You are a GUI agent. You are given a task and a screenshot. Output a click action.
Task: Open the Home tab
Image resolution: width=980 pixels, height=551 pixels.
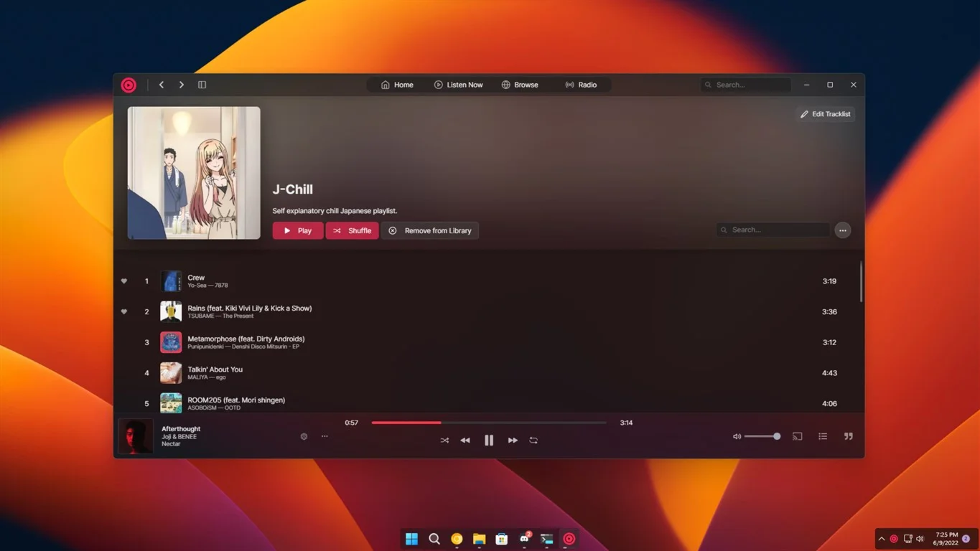[x=397, y=85]
